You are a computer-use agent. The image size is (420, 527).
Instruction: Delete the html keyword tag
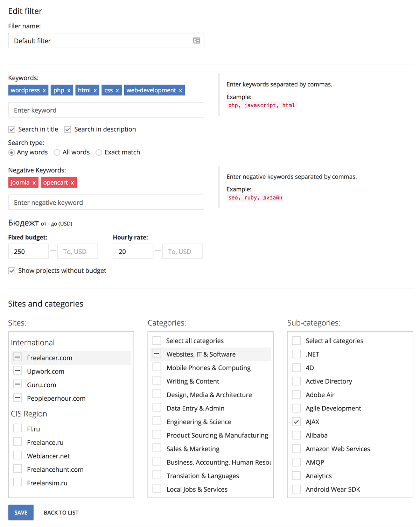[95, 90]
